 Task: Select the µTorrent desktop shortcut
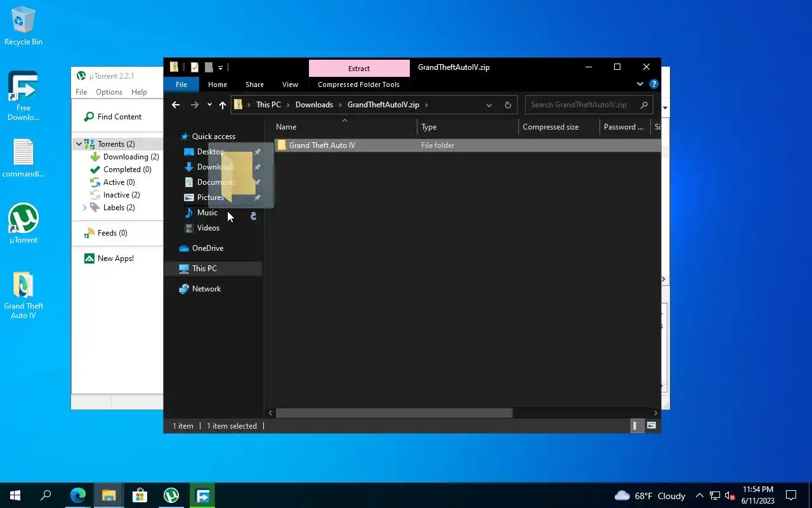[x=23, y=224]
